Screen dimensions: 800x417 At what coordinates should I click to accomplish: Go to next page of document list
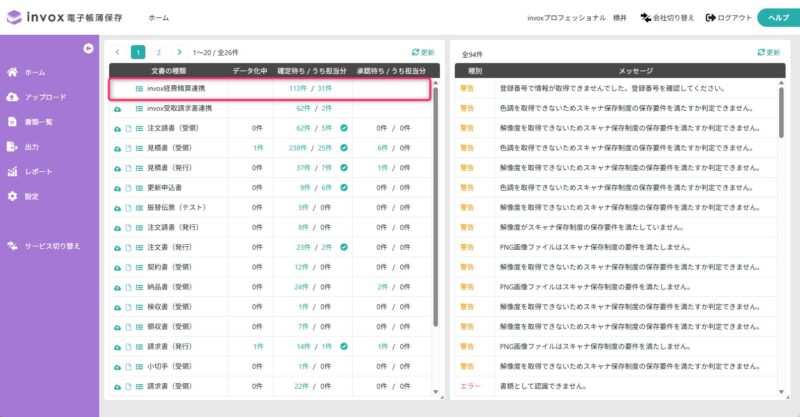179,52
